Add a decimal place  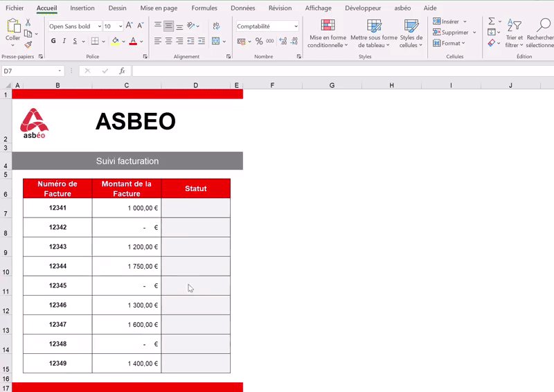283,42
